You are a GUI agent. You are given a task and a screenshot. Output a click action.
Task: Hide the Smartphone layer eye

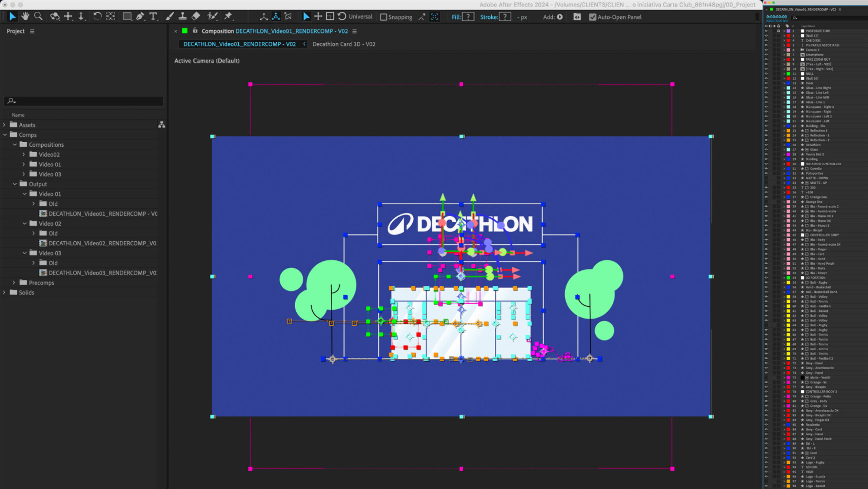[766, 55]
